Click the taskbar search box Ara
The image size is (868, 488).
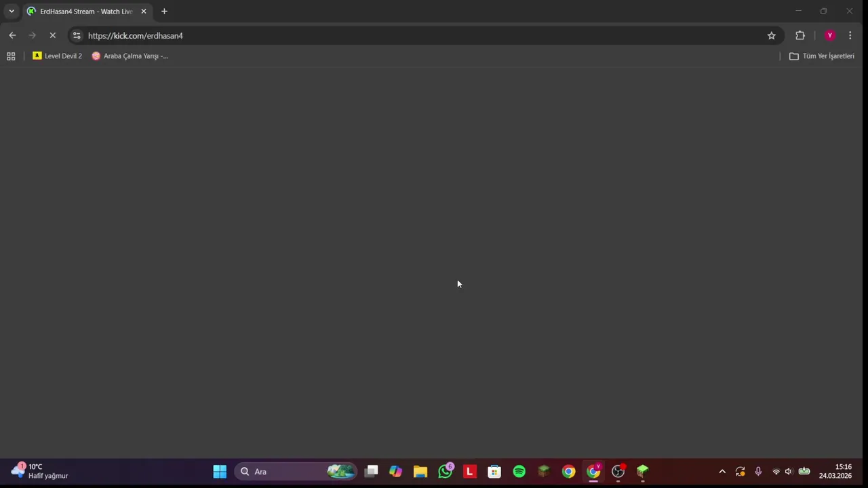pos(296,472)
